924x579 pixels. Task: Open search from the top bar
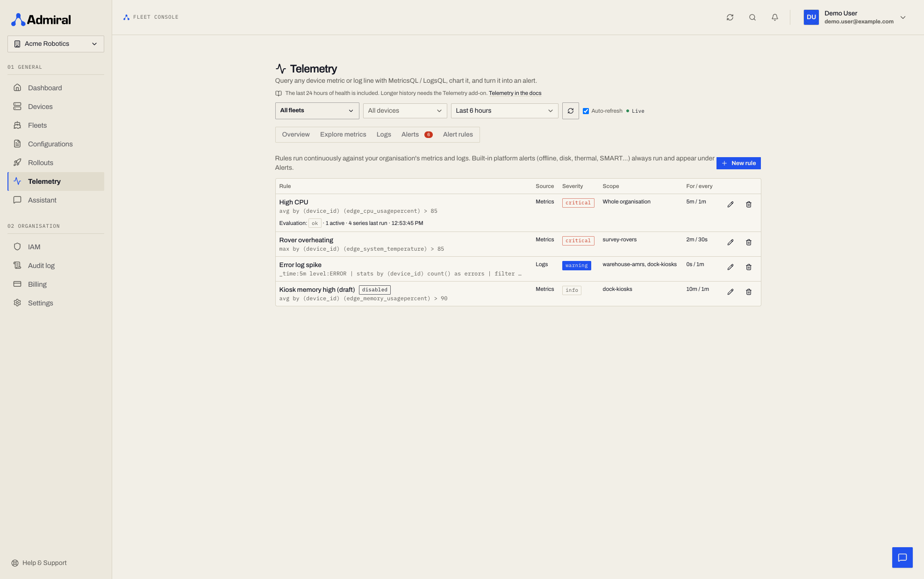click(x=752, y=17)
